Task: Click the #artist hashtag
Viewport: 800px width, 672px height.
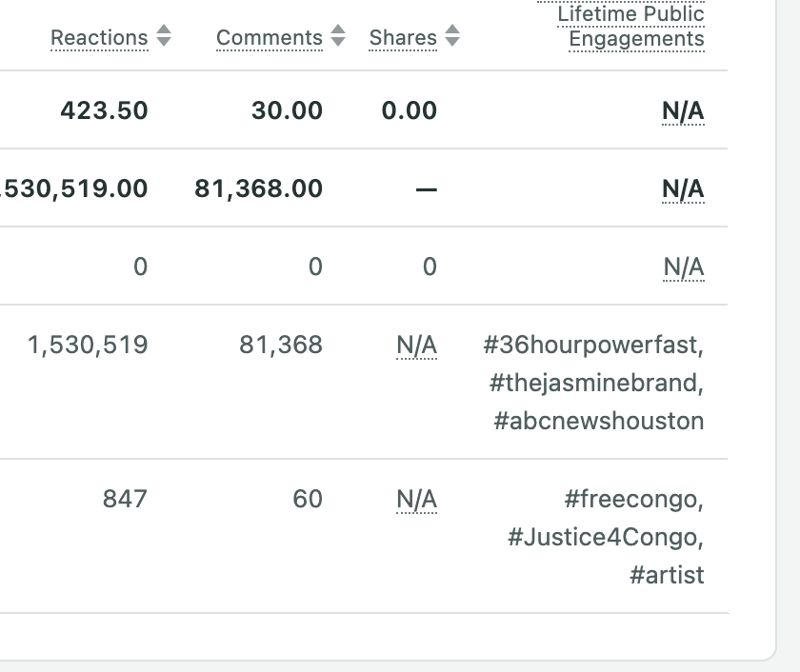Action: coord(667,575)
